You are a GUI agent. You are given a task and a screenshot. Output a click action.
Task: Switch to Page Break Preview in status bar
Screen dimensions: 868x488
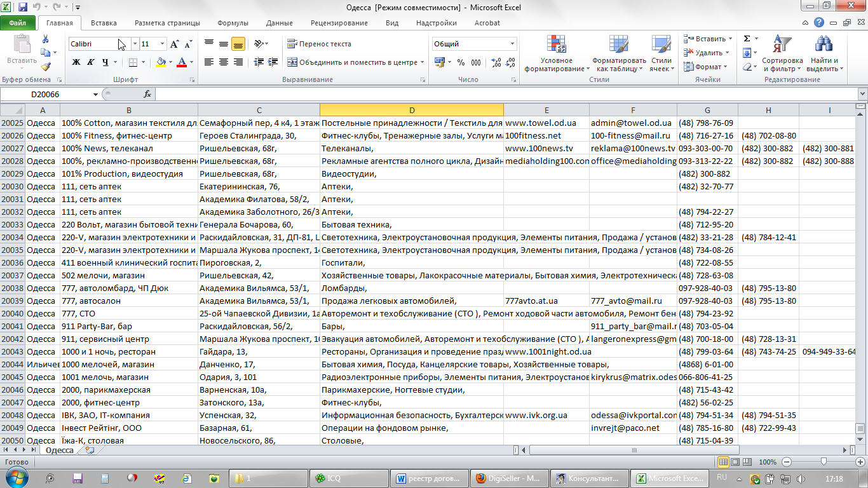point(746,462)
